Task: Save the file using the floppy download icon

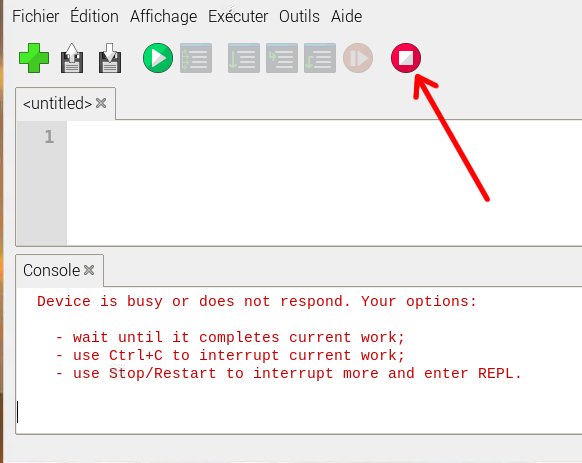Action: [x=110, y=58]
